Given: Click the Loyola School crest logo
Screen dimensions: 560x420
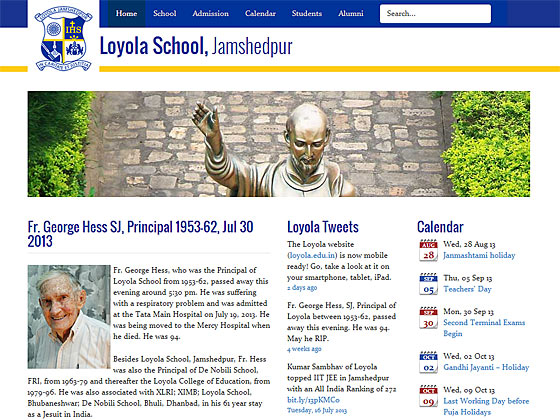Looking at the screenshot, I should pyautogui.click(x=64, y=38).
